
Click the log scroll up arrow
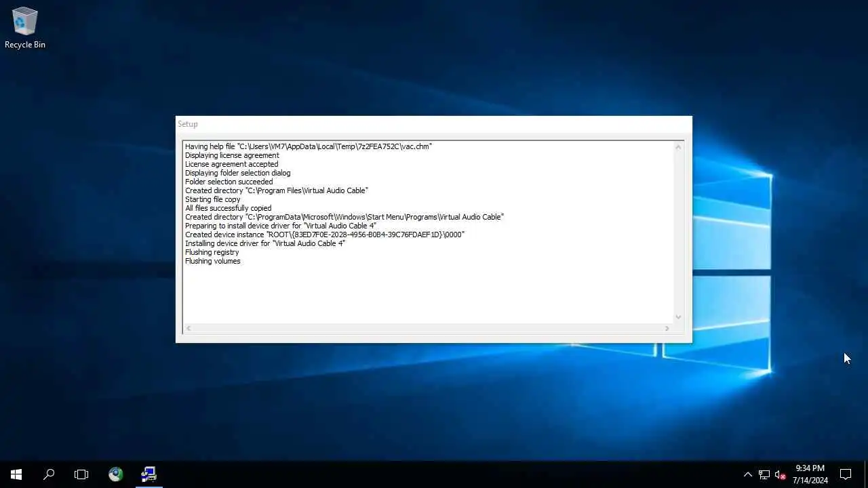(x=678, y=147)
